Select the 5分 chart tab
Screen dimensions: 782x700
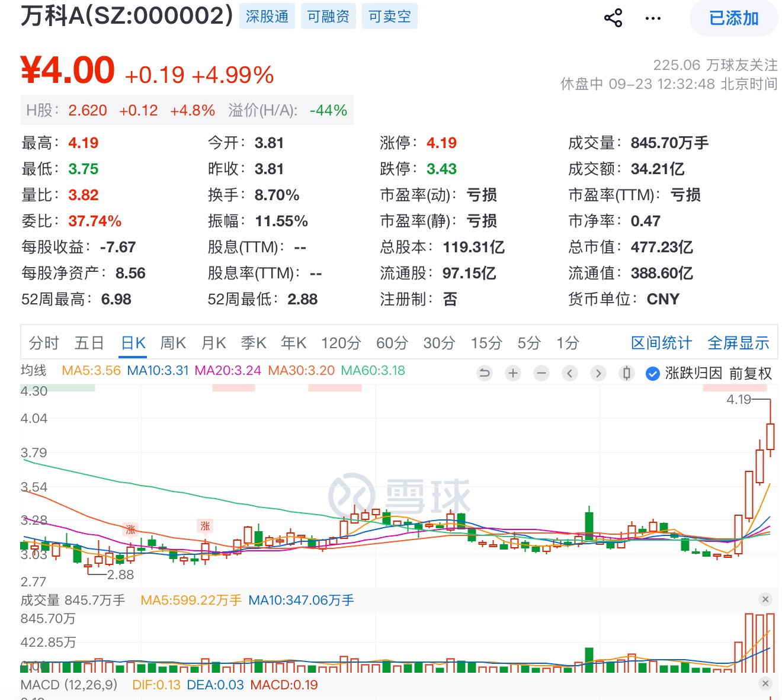(529, 343)
